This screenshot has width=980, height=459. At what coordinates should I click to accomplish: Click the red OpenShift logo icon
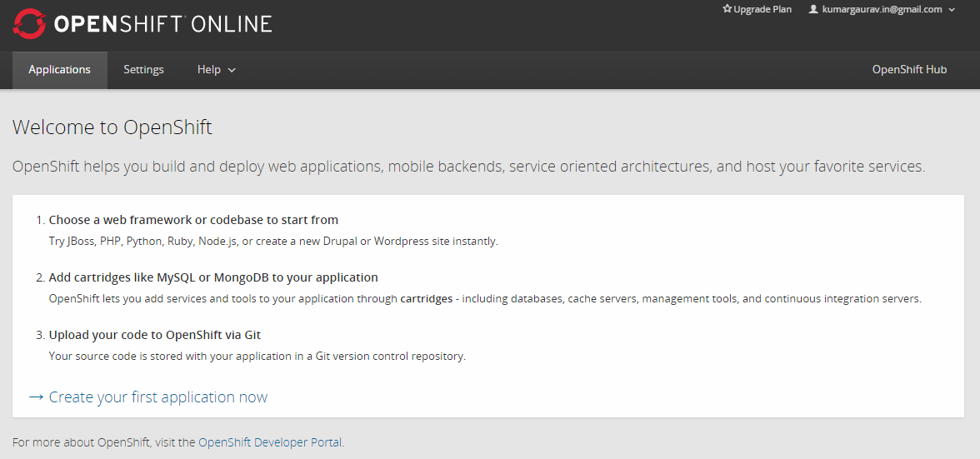29,24
